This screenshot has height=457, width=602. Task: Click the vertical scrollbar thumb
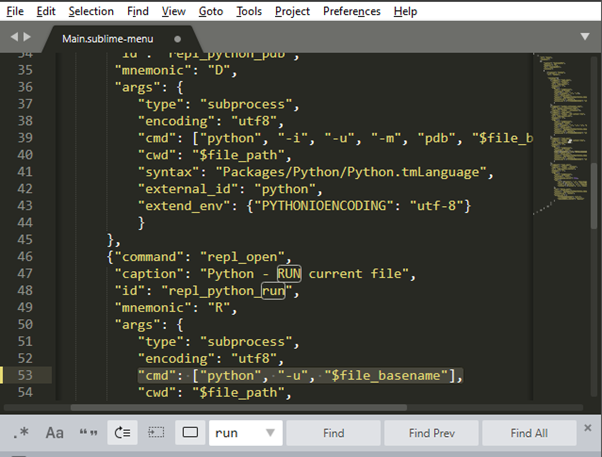(x=594, y=196)
